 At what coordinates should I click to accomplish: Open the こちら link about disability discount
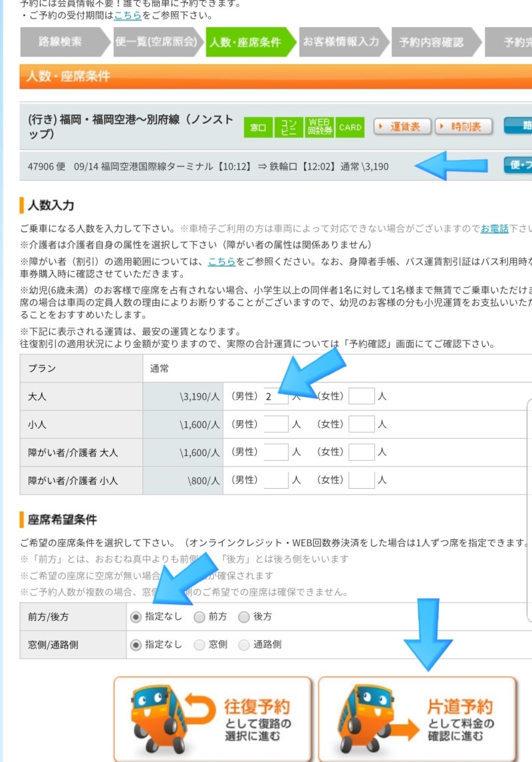(x=221, y=261)
